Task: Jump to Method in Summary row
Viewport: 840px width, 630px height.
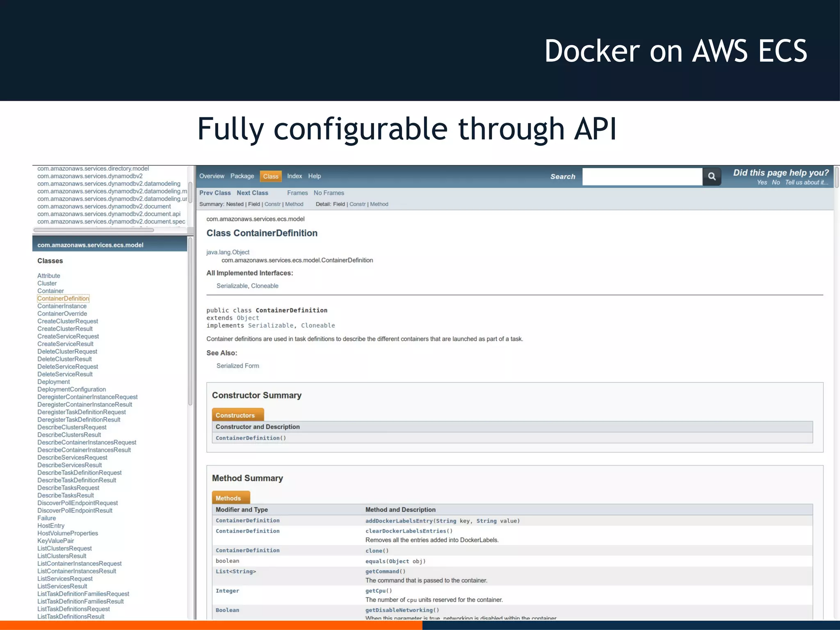Action: 294,204
